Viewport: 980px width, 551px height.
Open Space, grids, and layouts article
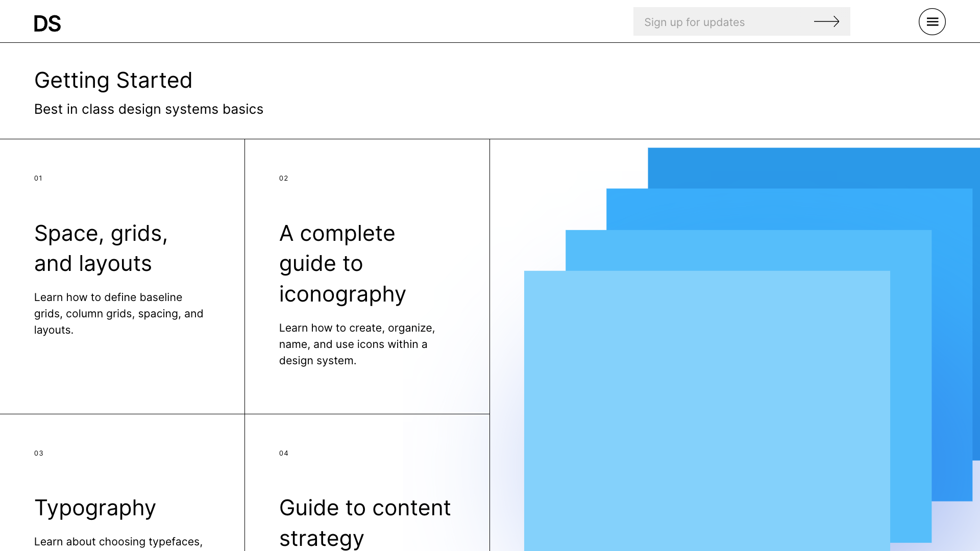[101, 248]
